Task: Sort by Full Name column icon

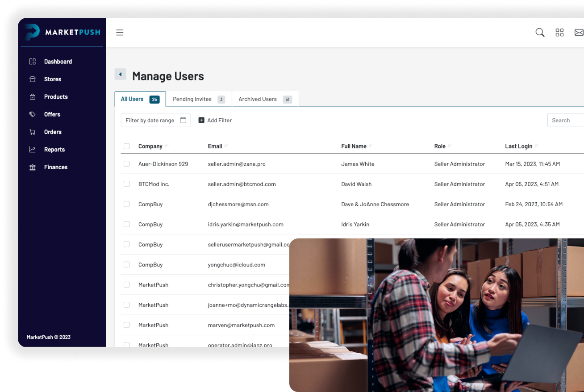Action: 371,146
